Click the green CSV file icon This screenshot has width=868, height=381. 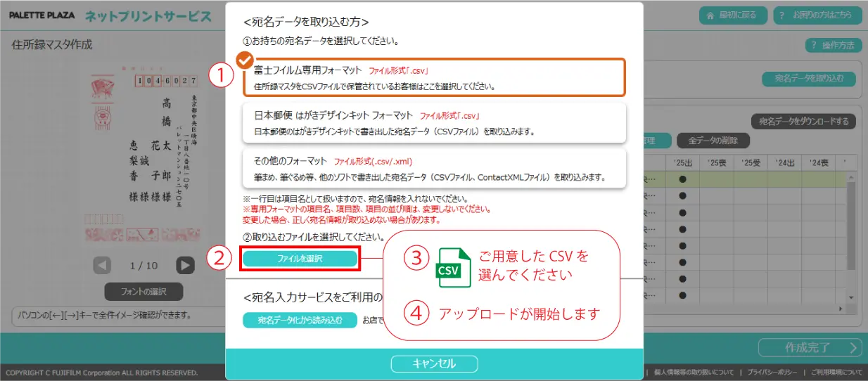click(454, 268)
